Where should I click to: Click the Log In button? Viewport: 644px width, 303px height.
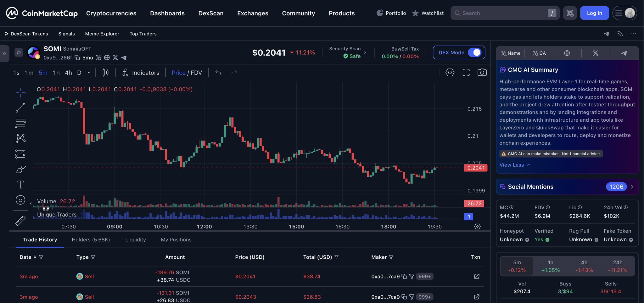pyautogui.click(x=595, y=13)
